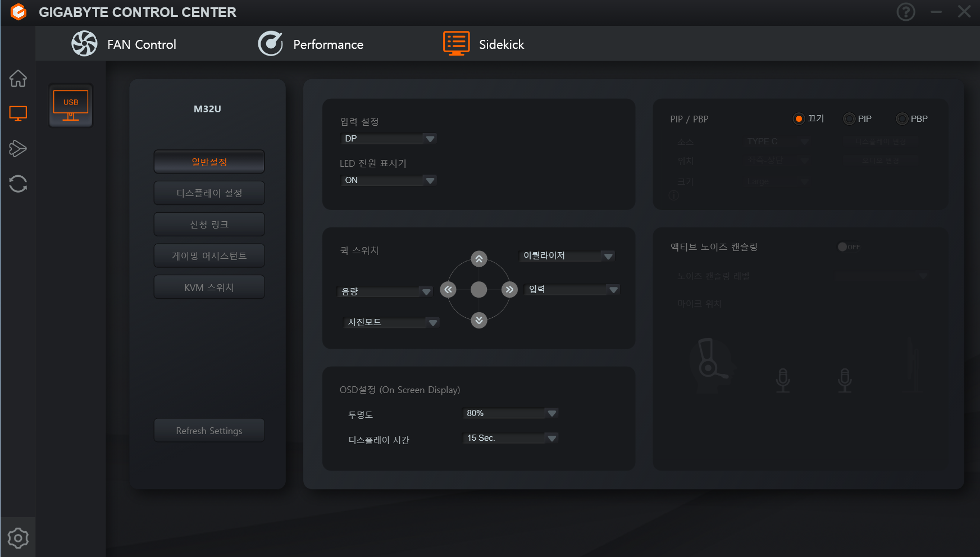Click the 마이크 위치 label

[x=699, y=304]
